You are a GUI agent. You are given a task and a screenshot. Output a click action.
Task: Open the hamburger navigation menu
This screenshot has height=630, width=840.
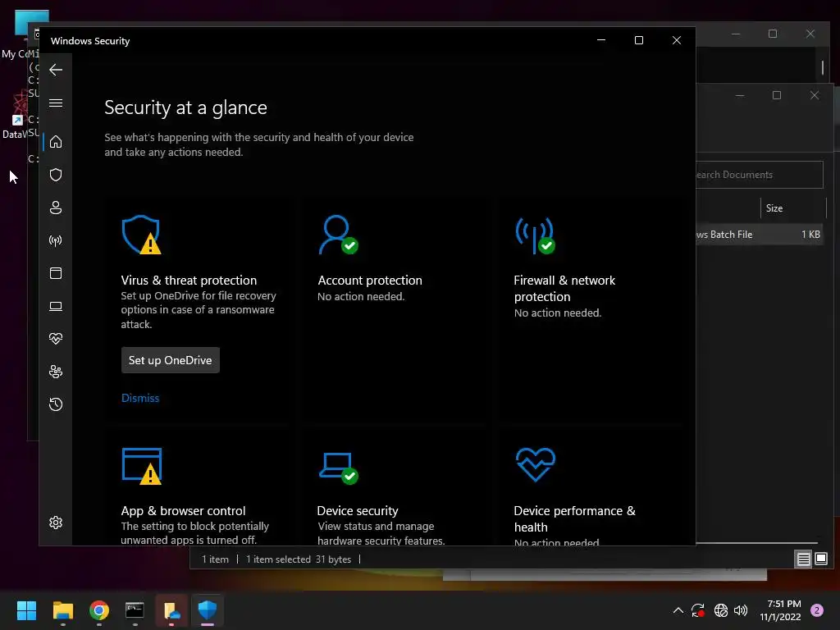[56, 103]
